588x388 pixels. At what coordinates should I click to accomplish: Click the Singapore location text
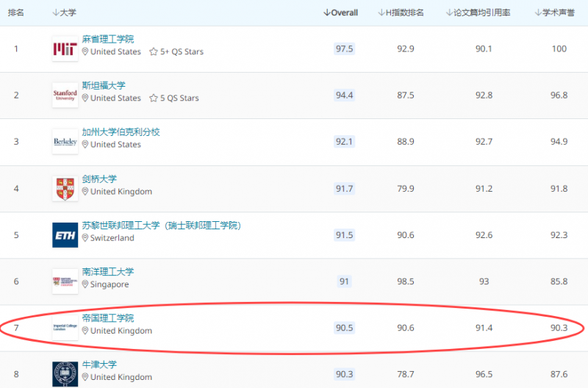(x=110, y=284)
